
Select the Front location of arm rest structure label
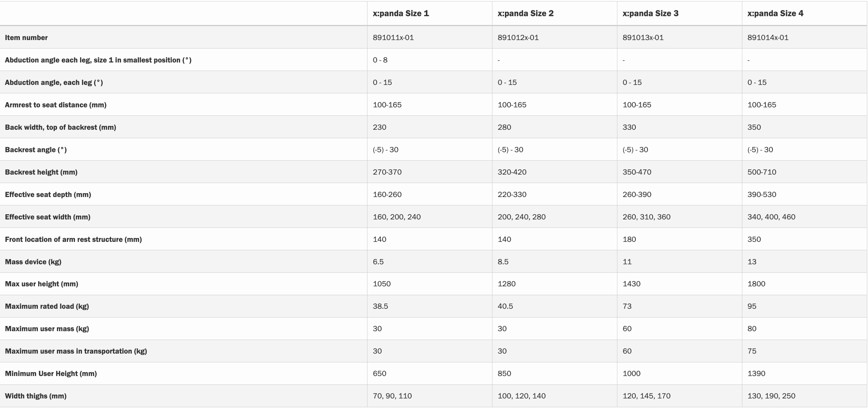tap(73, 239)
